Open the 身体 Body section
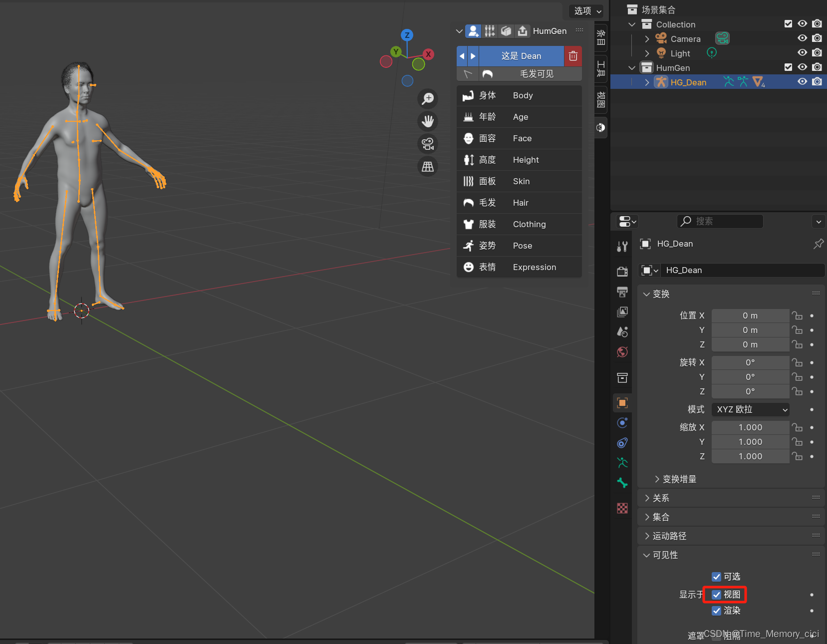 (519, 96)
